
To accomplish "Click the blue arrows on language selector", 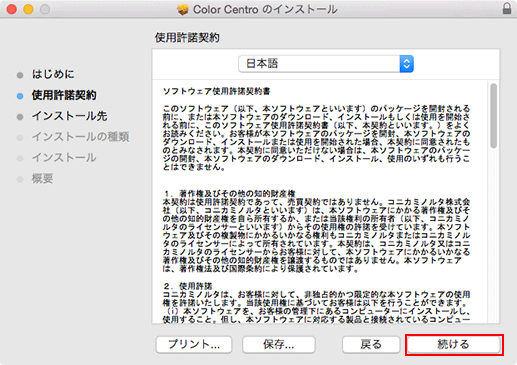I will coord(406,64).
